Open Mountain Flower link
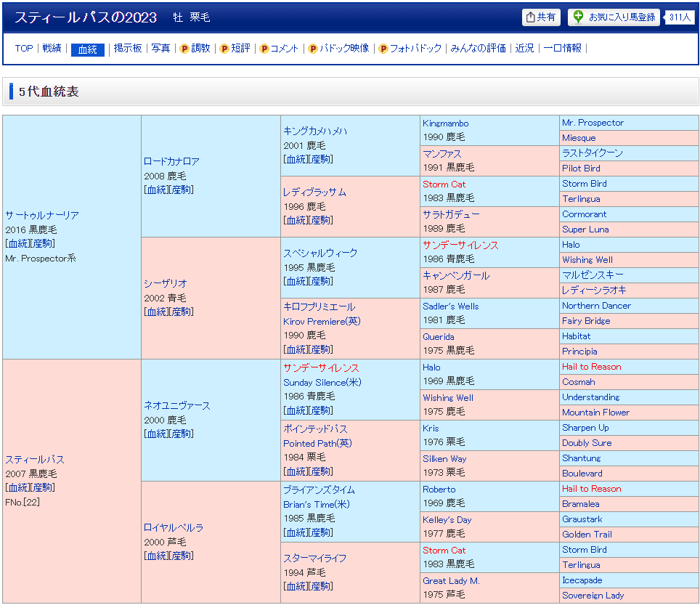The height and width of the screenshot is (605, 700). 596,412
